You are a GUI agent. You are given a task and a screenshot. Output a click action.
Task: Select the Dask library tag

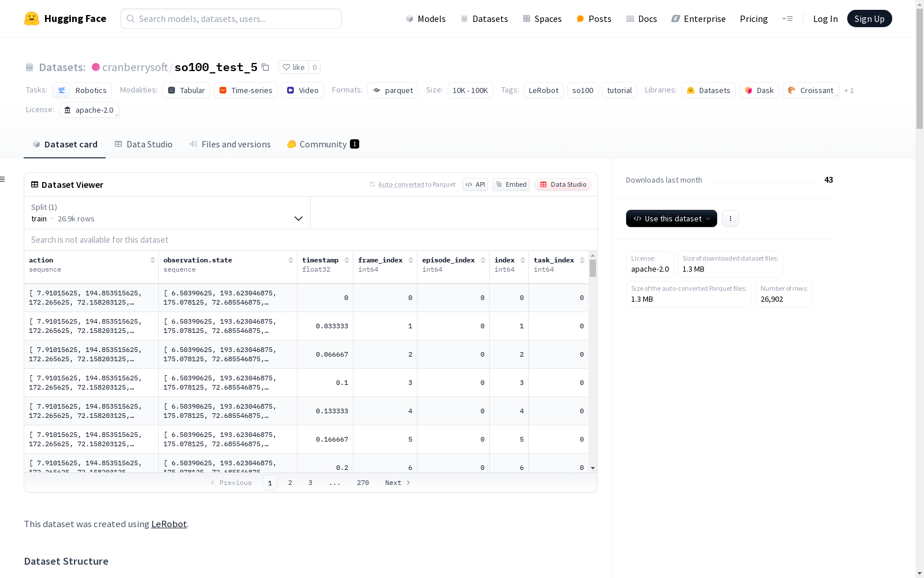(759, 90)
